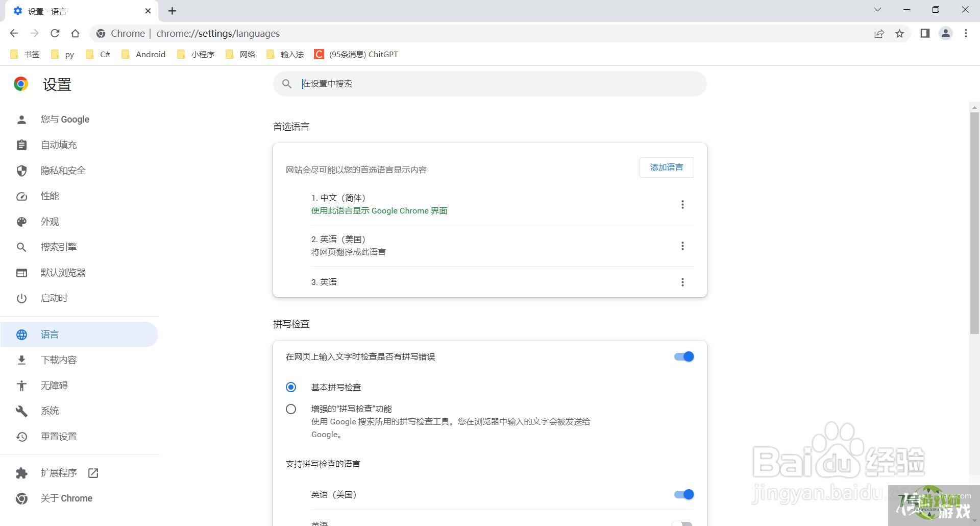
Task: Open the tab search chevron
Action: (x=877, y=9)
